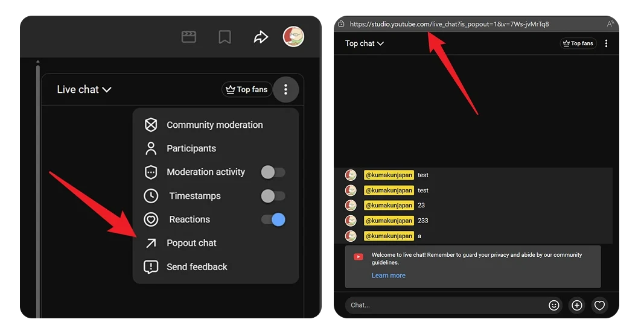Image resolution: width=644 pixels, height=334 pixels.
Task: Click the bookmark save icon
Action: 225,37
